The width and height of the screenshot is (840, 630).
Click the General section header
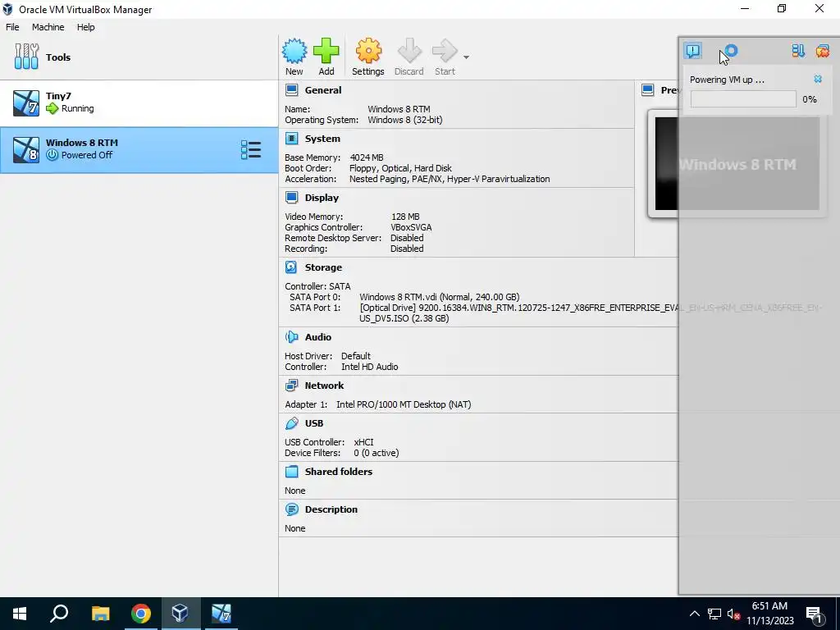click(323, 90)
